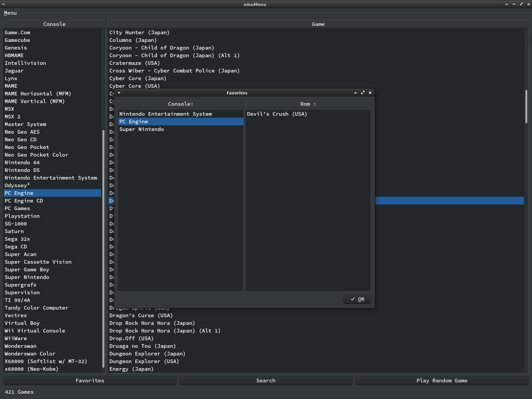This screenshot has height=399, width=532.
Task: Select Super Nintendo in Favorites dialog
Action: 181,129
